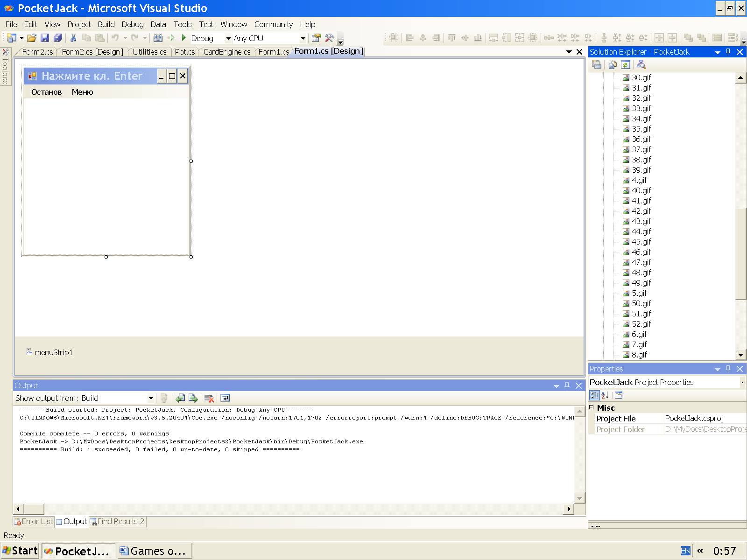Open the Any CPU platform dropdown
Viewport: 747px width, 560px height.
coord(303,38)
